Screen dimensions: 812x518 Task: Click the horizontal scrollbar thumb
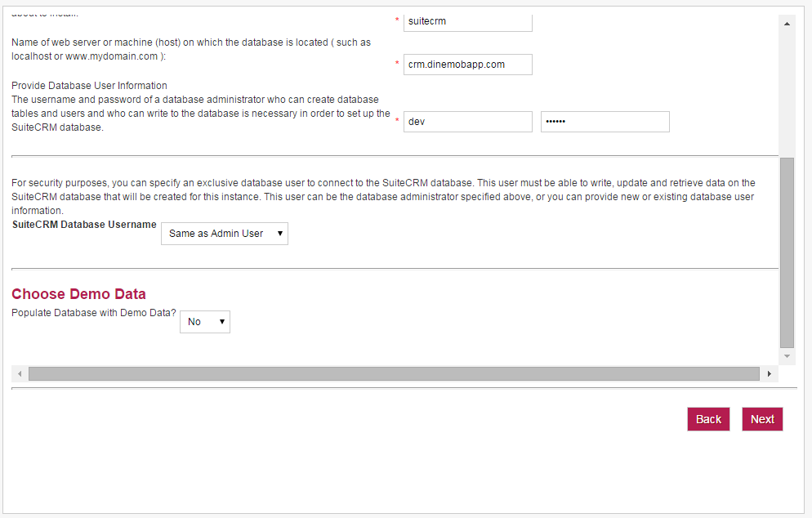point(394,373)
